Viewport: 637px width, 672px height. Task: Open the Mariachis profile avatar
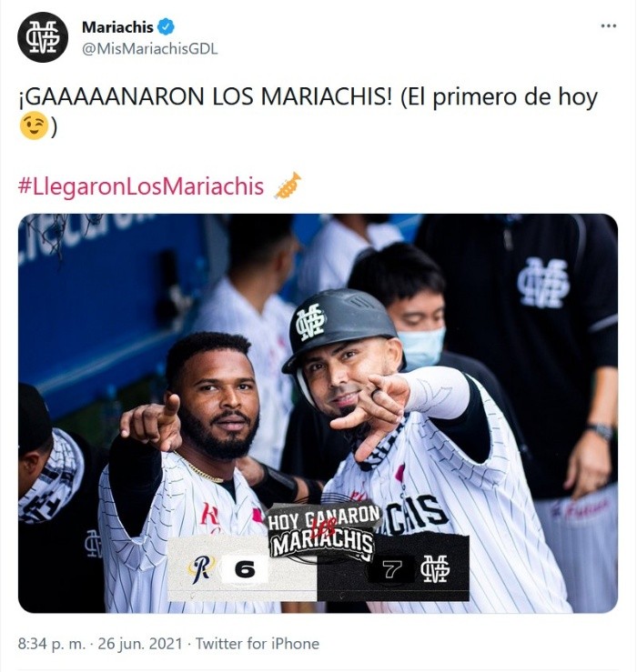43,37
